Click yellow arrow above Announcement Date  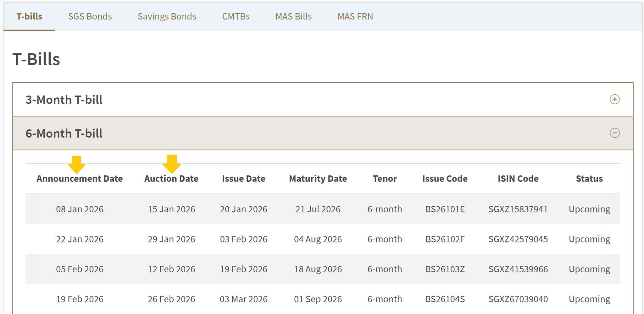76,165
